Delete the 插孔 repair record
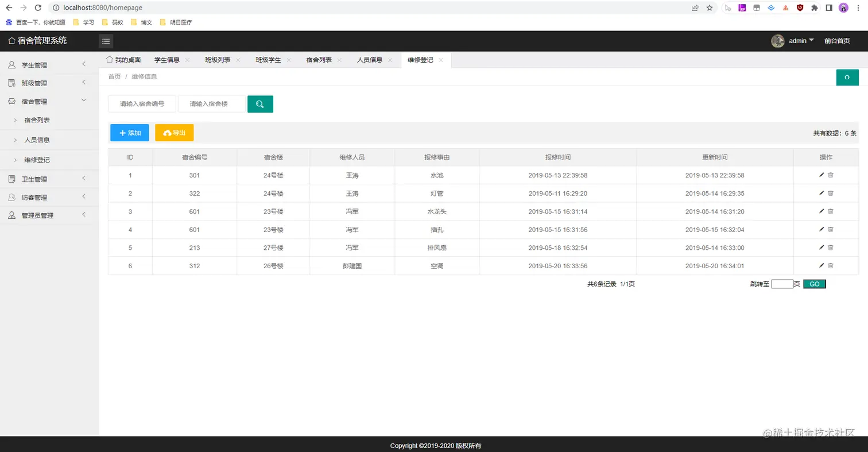 (831, 230)
